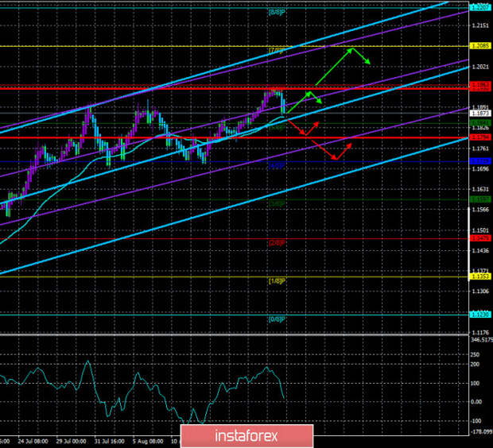Click the [4/8]P Murray level label
Image resolution: width=493 pixels, height=448 pixels.
277,166
